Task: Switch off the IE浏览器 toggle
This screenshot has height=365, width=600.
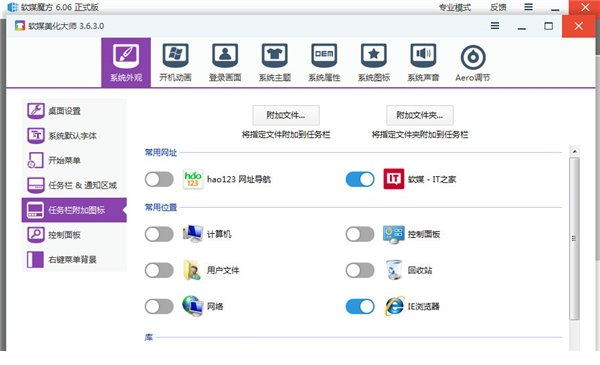Action: (360, 306)
